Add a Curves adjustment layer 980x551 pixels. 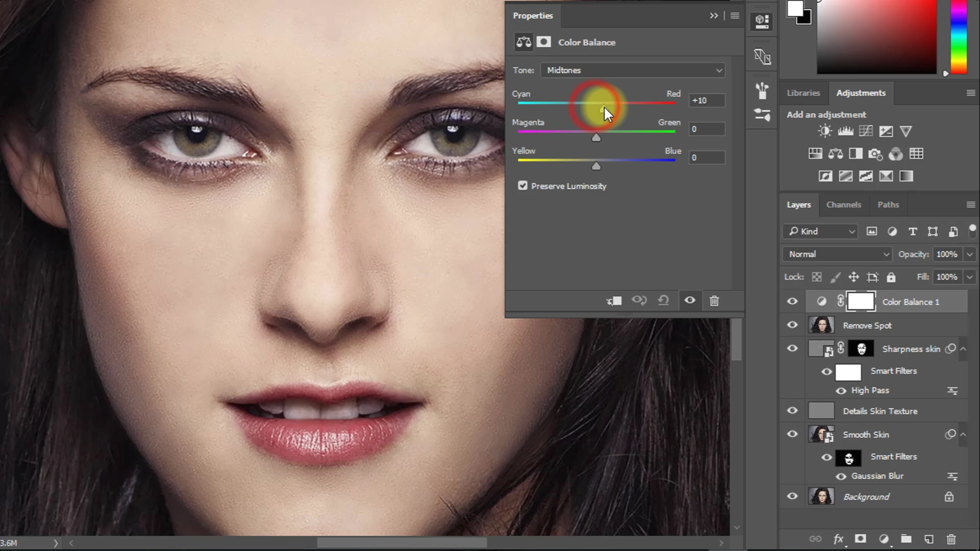tap(866, 131)
